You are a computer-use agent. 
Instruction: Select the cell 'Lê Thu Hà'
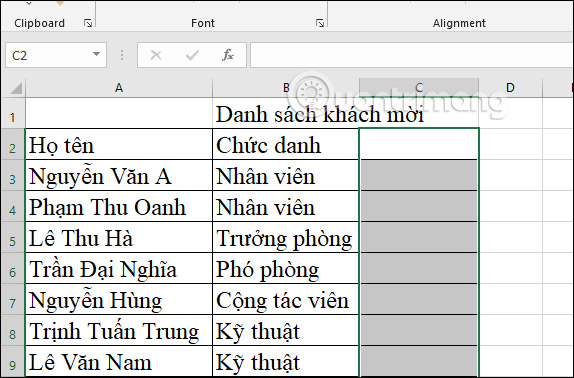(119, 237)
